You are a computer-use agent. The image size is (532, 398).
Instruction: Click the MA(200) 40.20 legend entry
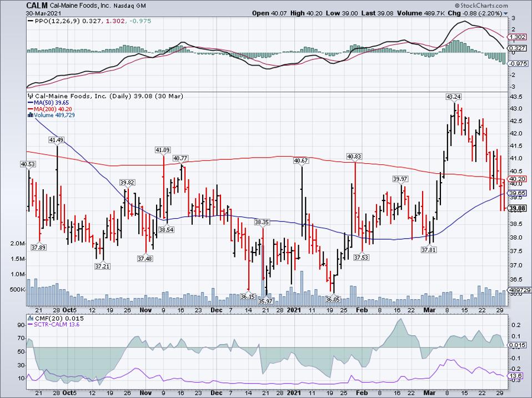tap(50, 109)
